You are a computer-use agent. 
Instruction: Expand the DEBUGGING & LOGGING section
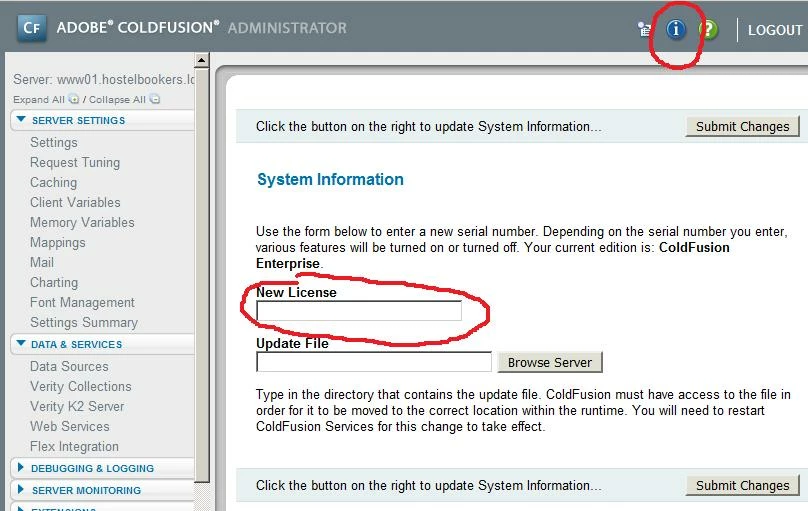[21, 467]
